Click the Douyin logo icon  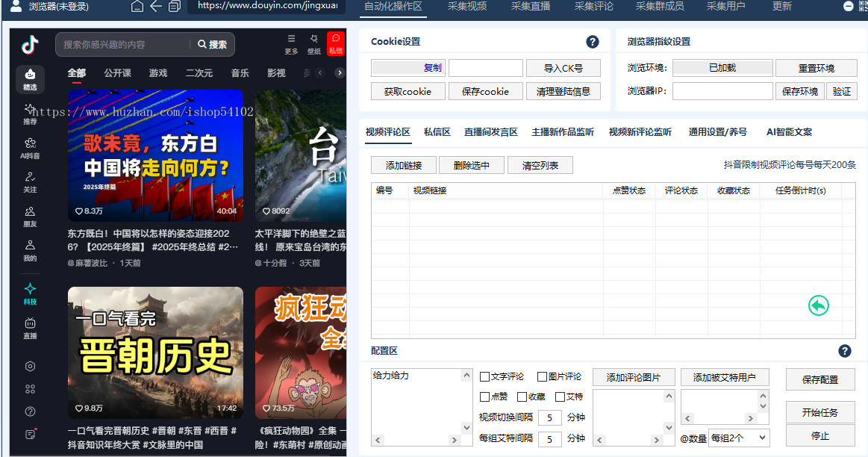point(30,44)
